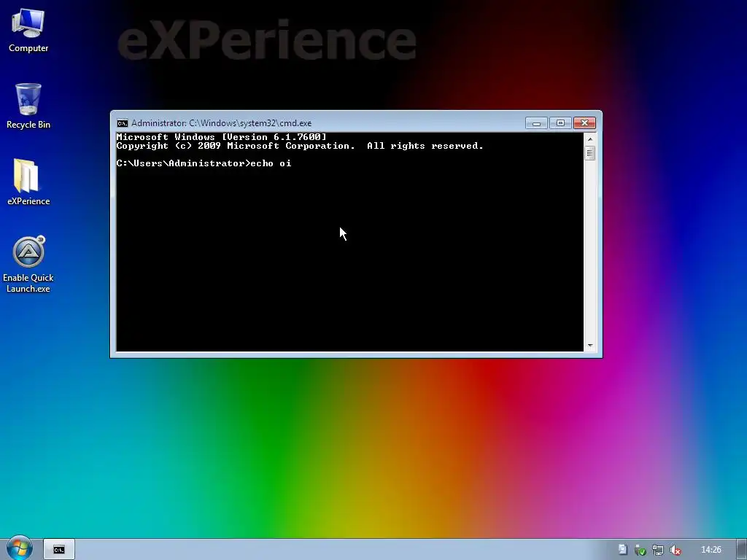Click the muted volume tray icon

point(675,550)
